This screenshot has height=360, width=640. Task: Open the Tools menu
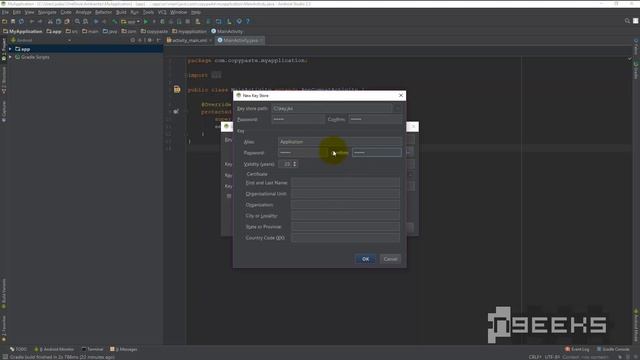149,12
